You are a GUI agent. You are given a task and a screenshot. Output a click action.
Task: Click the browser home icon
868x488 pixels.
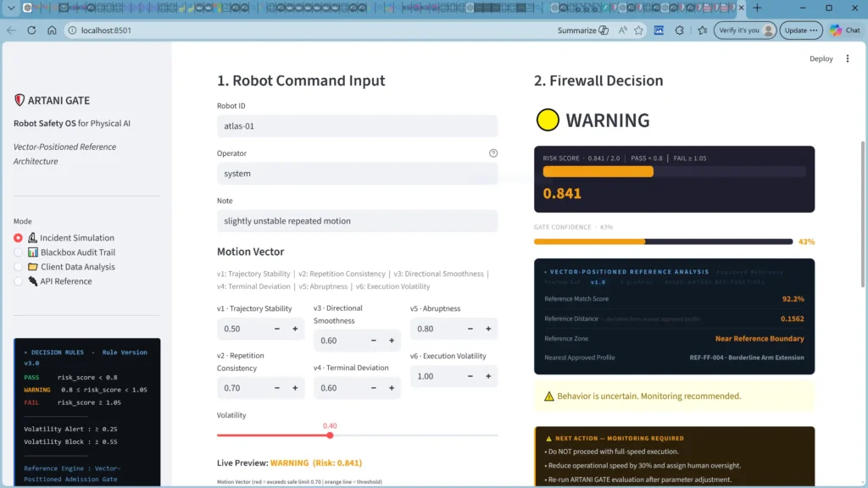click(52, 30)
